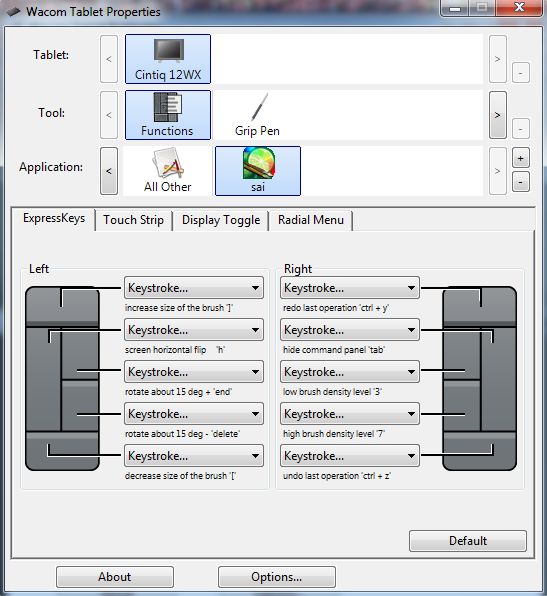The width and height of the screenshot is (547, 596).
Task: Minimize the Wacom Tablet Properties window
Action: [455, 8]
